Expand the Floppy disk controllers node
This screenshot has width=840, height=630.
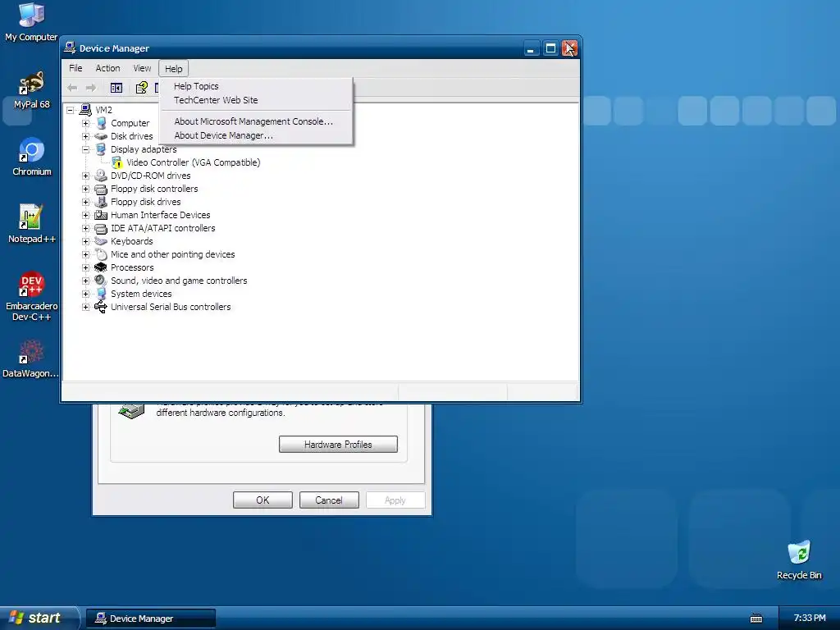click(x=85, y=189)
